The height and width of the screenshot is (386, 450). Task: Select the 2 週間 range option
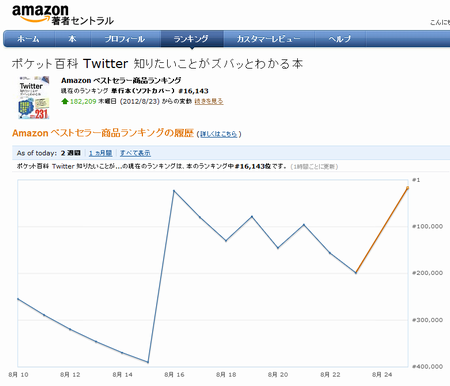click(x=71, y=153)
